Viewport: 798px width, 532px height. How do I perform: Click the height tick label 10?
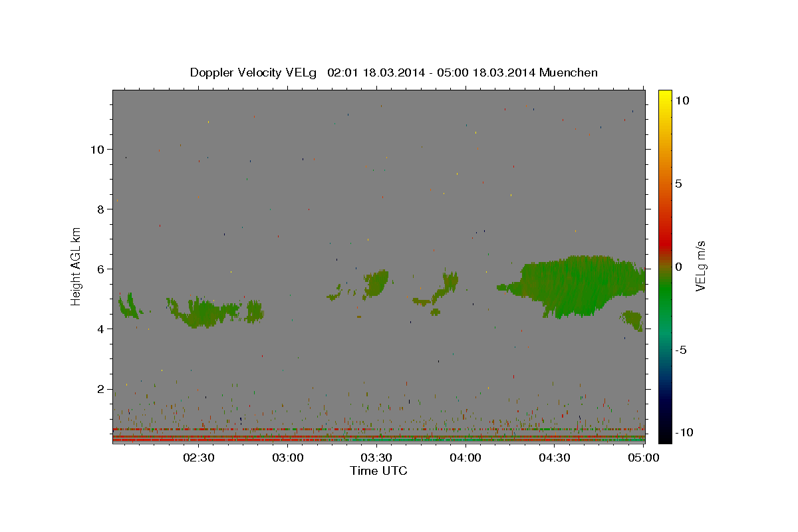tap(97, 149)
